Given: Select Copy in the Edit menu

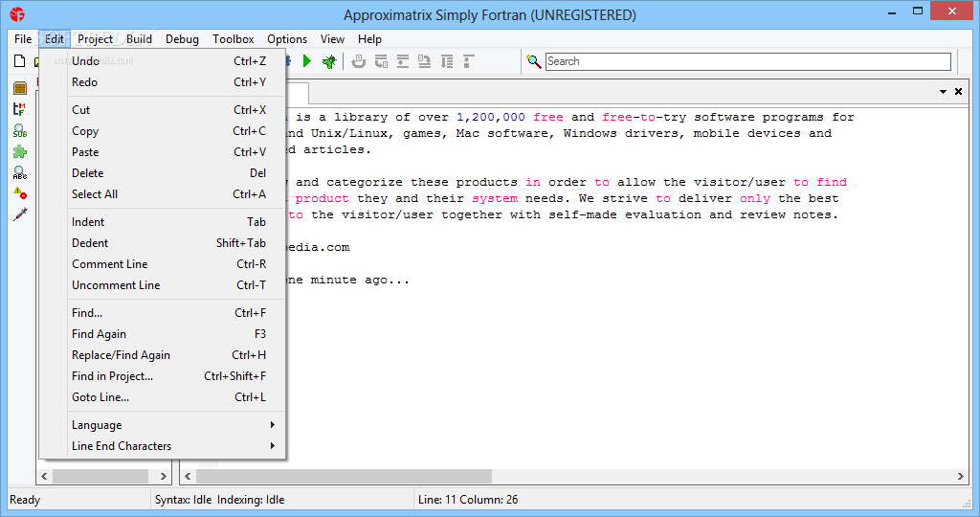Looking at the screenshot, I should click(174, 130).
